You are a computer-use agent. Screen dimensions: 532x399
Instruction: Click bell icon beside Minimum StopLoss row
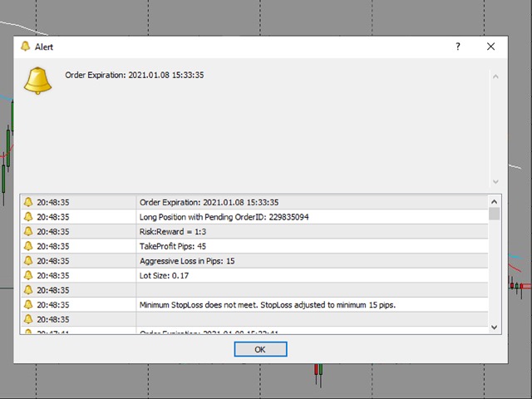[28, 305]
